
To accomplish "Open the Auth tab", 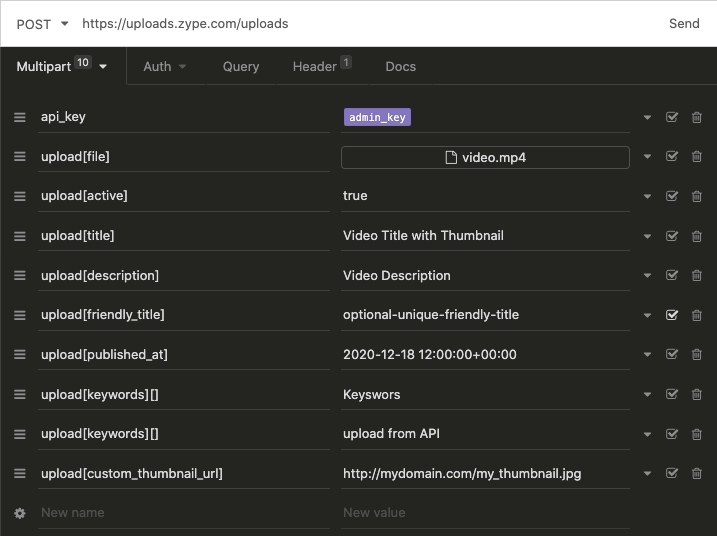I will coord(165,67).
